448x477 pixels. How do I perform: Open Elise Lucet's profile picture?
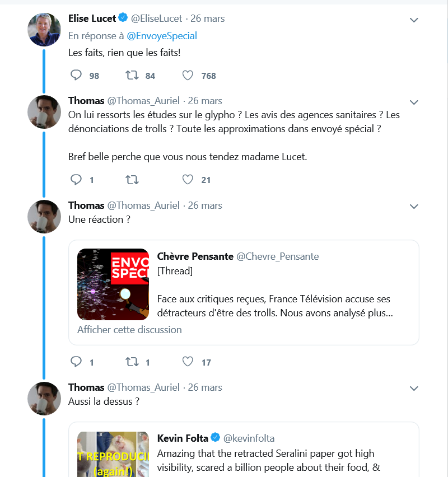pyautogui.click(x=44, y=29)
